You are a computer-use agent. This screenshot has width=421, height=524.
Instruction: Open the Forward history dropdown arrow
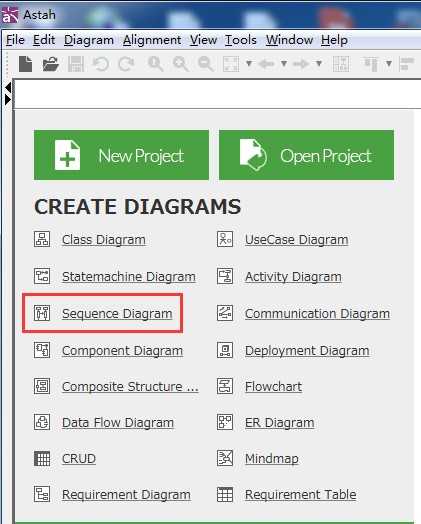[319, 63]
